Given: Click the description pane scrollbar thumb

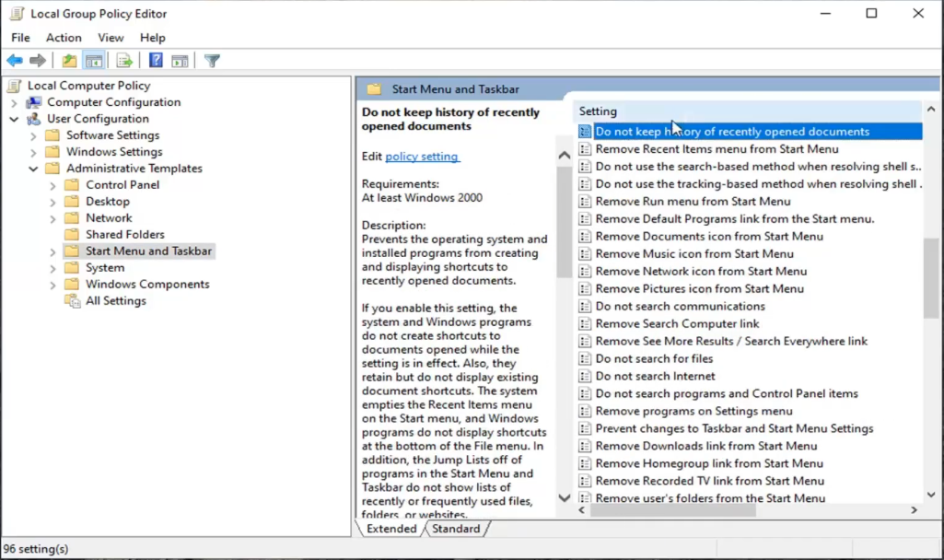Looking at the screenshot, I should coord(565,222).
